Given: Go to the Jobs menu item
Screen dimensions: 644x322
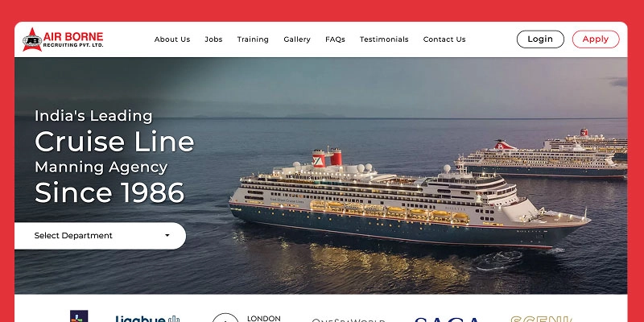Looking at the screenshot, I should 213,39.
